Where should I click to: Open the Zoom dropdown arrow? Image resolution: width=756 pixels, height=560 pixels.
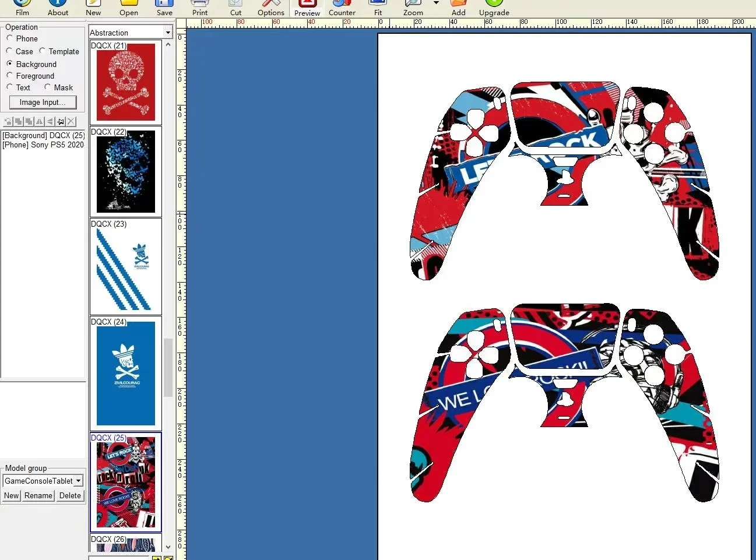click(436, 3)
